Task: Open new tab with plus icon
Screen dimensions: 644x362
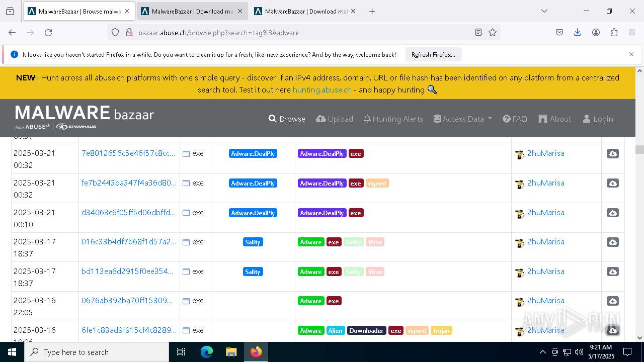Action: click(x=372, y=11)
